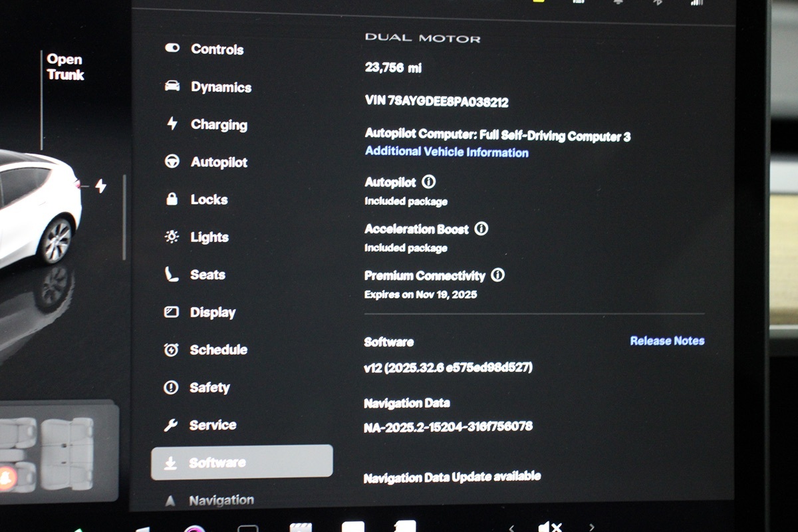Open the Controls menu
This screenshot has width=798, height=532.
coord(217,49)
